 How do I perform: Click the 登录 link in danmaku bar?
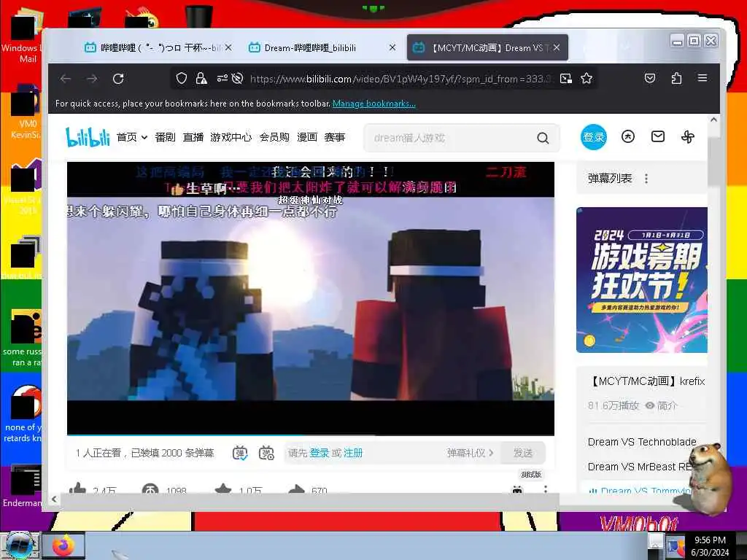click(320, 453)
